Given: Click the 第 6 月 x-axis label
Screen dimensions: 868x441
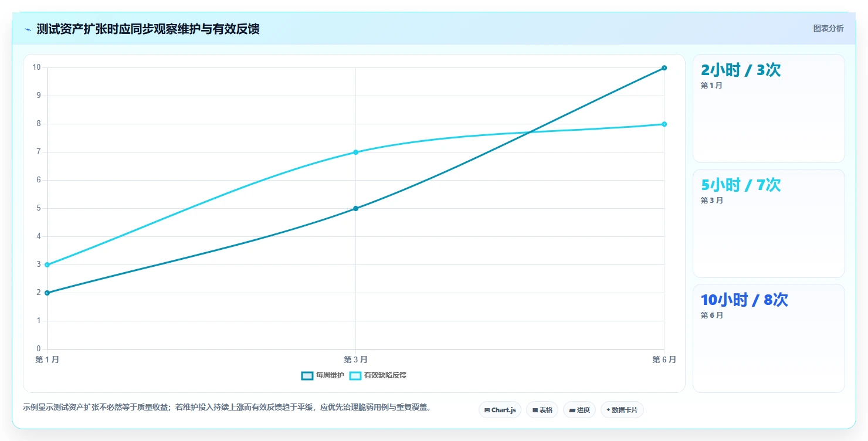Looking at the screenshot, I should pos(664,359).
